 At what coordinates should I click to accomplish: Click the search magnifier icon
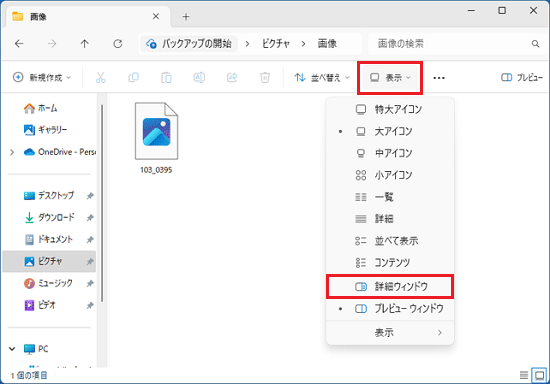click(535, 44)
